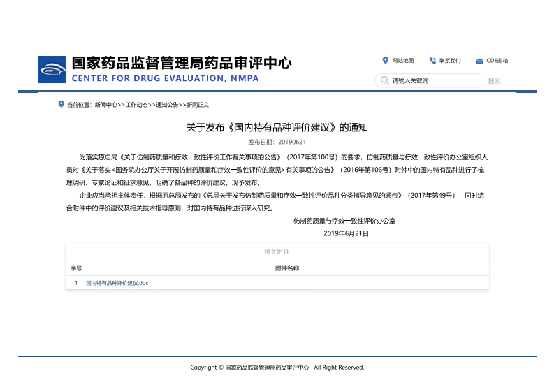Click the location pin before 当前位置
This screenshot has height=392, width=554.
coord(61,105)
